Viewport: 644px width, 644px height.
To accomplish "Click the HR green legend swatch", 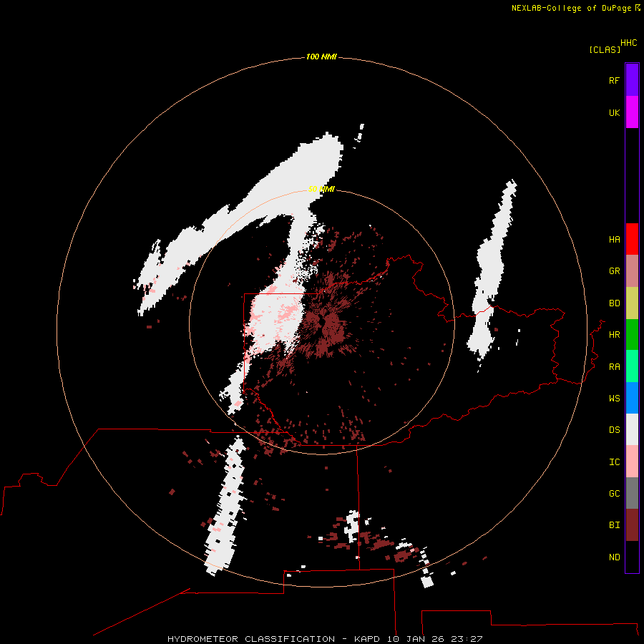I will click(x=632, y=335).
